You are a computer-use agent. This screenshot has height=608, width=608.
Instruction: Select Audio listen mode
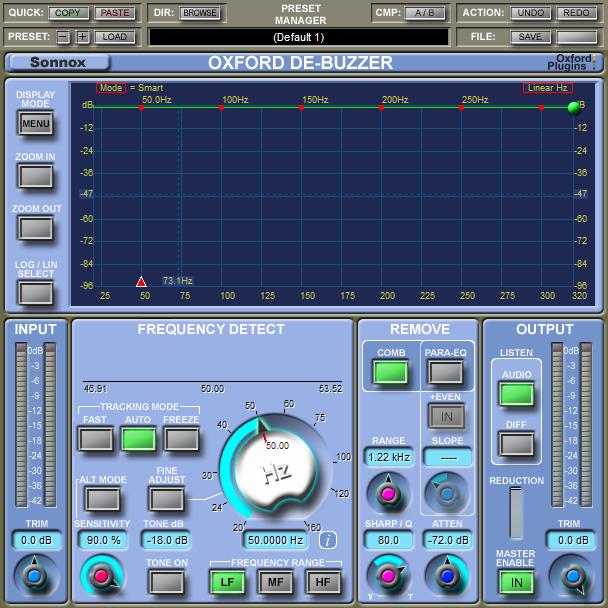click(x=516, y=394)
